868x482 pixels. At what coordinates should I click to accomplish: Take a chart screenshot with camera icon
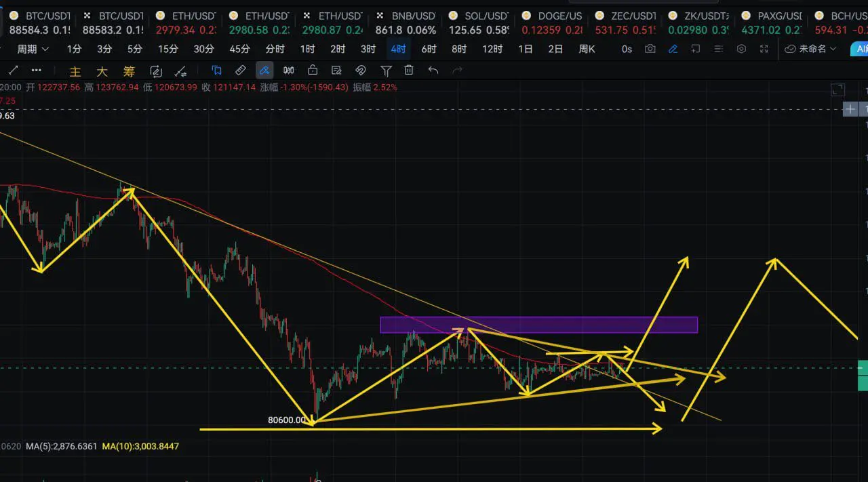pyautogui.click(x=650, y=49)
